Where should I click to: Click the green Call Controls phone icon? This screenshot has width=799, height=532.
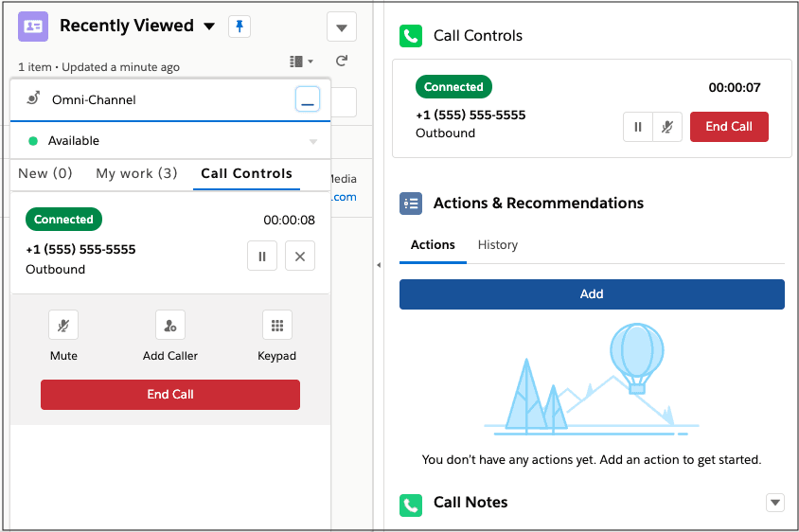pos(411,36)
